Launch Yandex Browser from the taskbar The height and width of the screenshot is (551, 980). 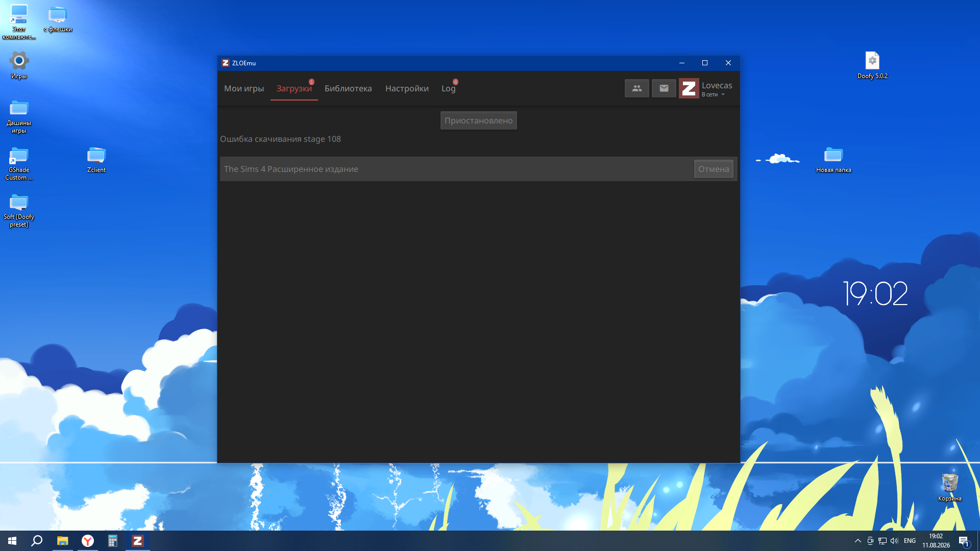88,541
